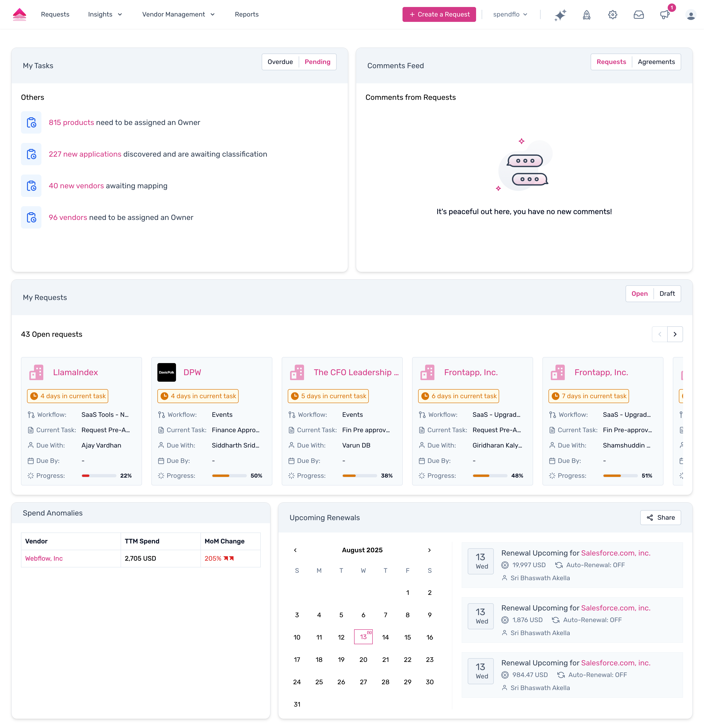Viewport: 704px width, 728px height.
Task: Click CFO Leadership 38% progress bar
Action: click(x=360, y=476)
